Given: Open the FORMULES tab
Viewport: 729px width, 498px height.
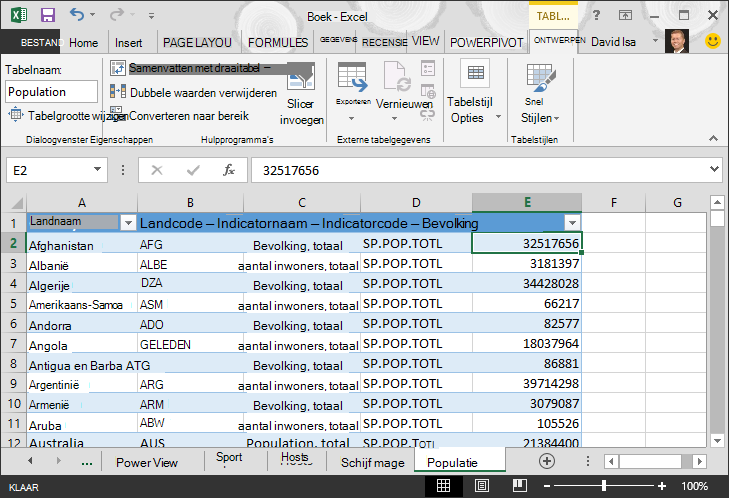Looking at the screenshot, I should (x=278, y=43).
